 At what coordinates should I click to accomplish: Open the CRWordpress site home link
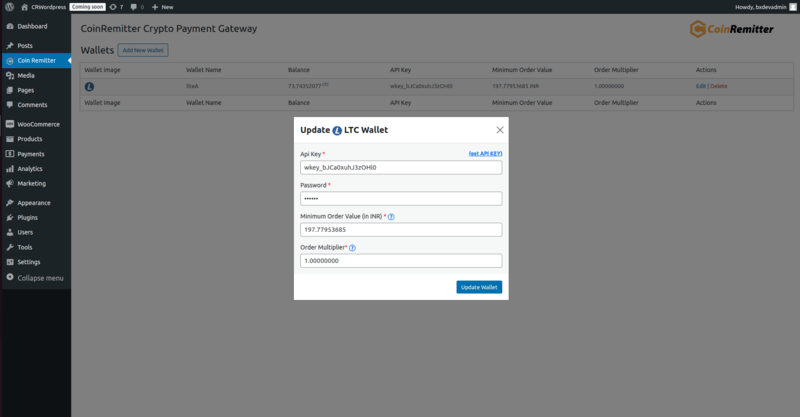tap(43, 7)
